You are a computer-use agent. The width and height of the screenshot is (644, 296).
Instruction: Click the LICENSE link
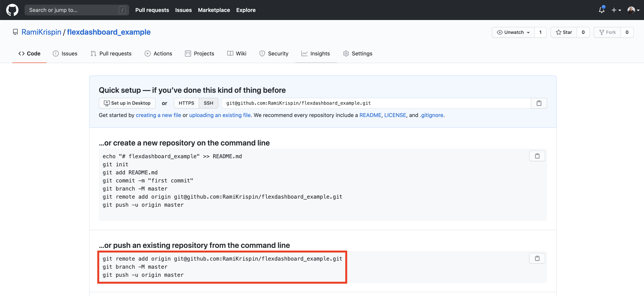395,115
